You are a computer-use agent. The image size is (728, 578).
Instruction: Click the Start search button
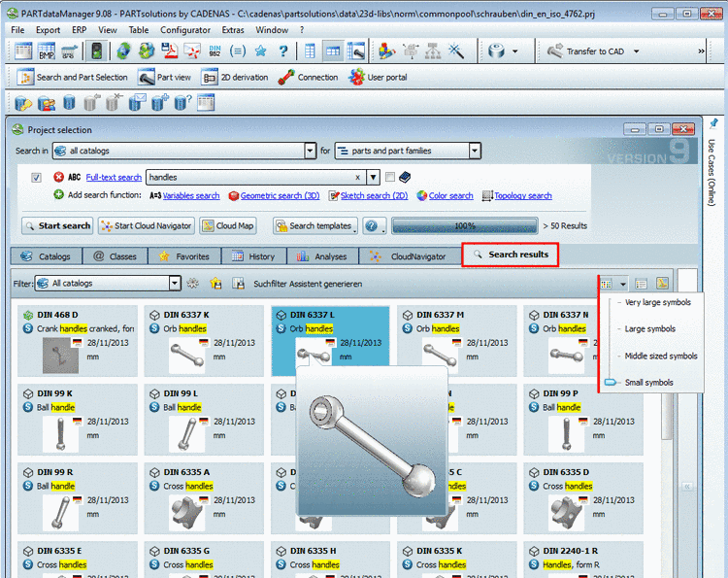point(57,225)
